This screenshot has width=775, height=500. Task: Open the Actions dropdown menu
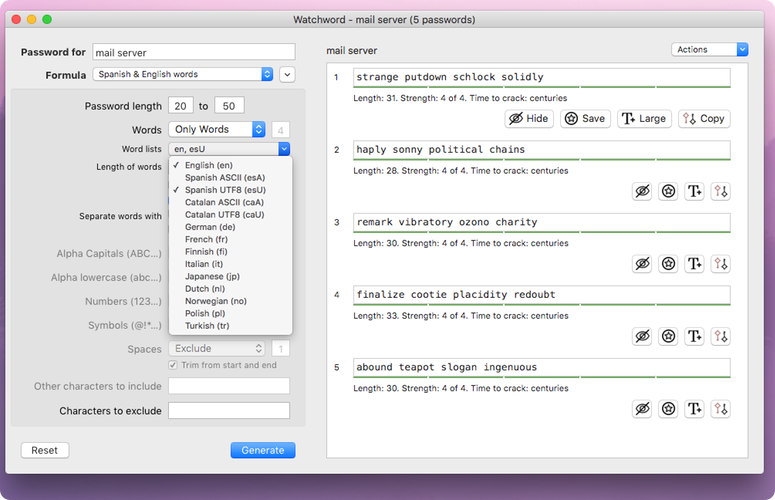[709, 49]
